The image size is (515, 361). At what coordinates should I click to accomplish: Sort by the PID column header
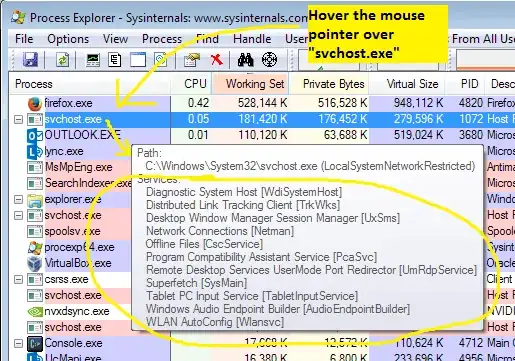pyautogui.click(x=465, y=84)
